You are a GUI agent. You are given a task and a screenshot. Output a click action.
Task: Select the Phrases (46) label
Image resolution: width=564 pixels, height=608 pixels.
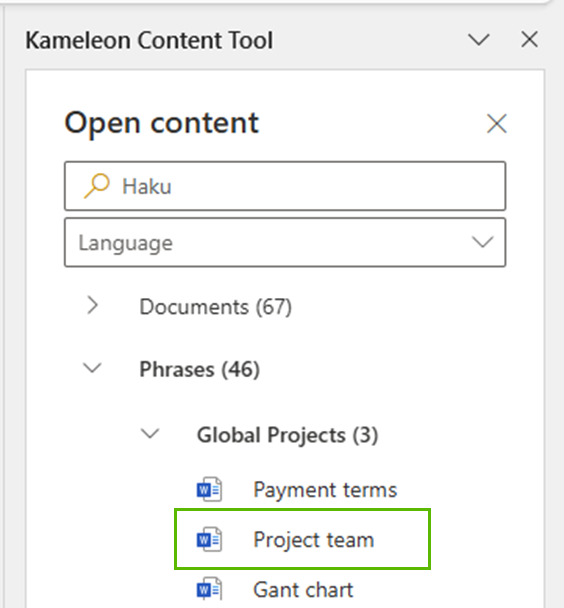coord(200,369)
